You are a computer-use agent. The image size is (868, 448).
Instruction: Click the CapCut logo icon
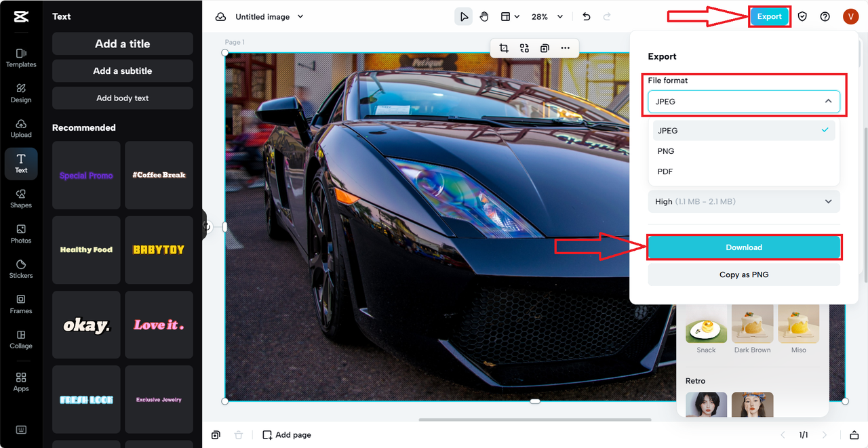(21, 17)
